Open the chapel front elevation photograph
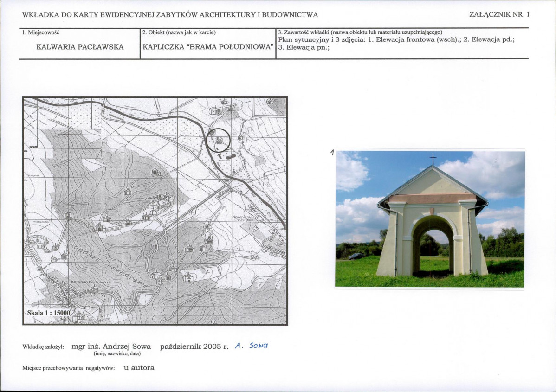Image resolution: width=556 pixels, height=392 pixels. (430, 218)
